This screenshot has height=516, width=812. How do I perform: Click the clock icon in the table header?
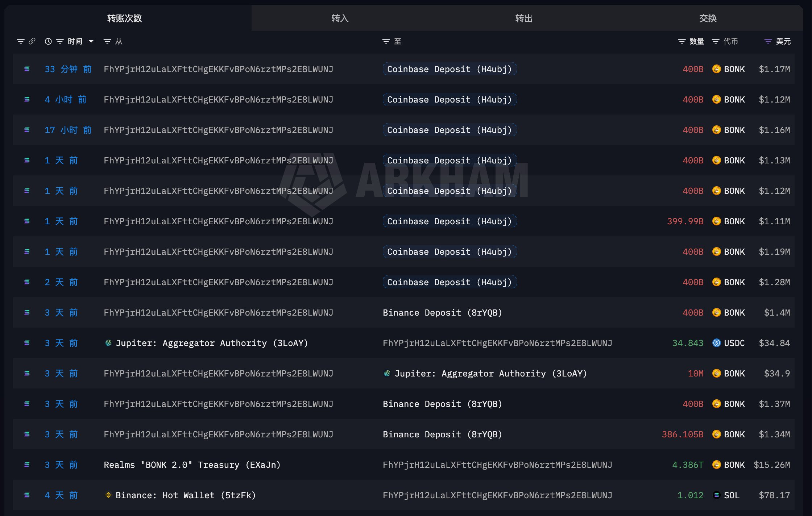click(x=48, y=41)
